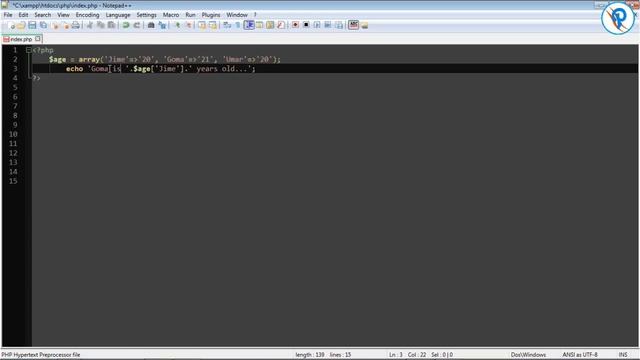Open the Window menu
The image size is (640, 360).
coord(237,15)
